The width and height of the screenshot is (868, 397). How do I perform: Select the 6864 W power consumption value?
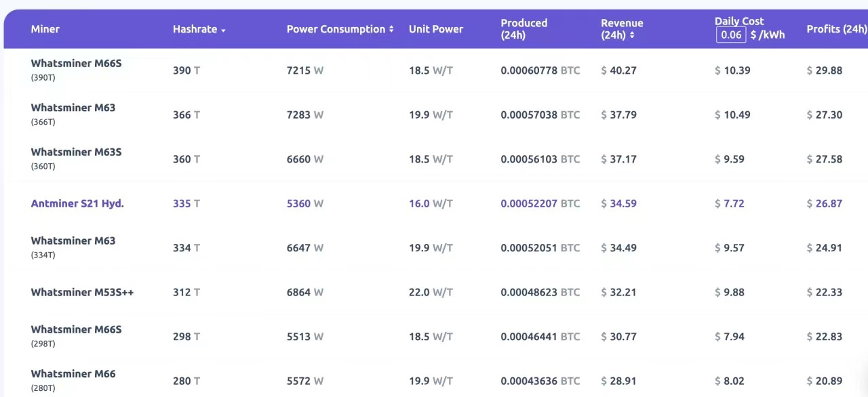click(x=305, y=292)
